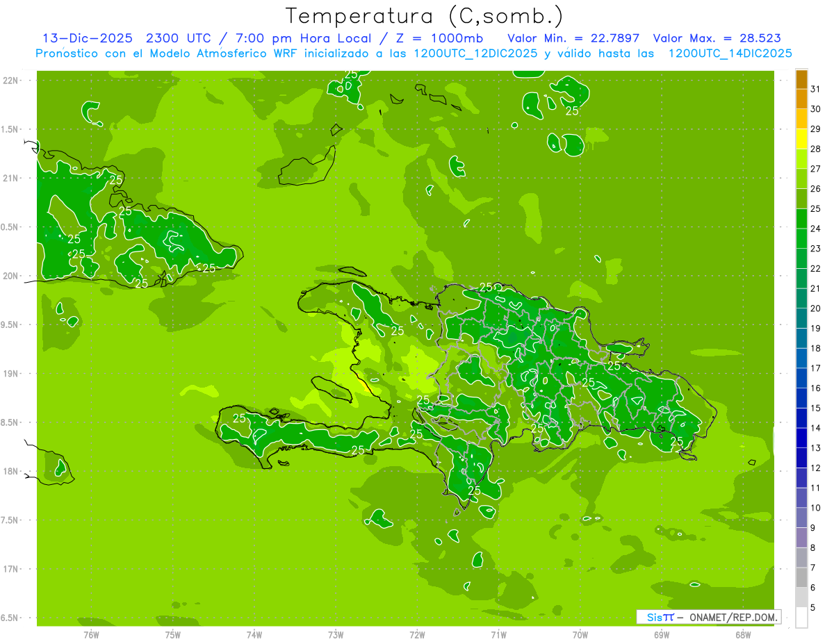The image size is (834, 644).
Task: Select the "Z = 1000mb" level label
Action: click(x=441, y=38)
